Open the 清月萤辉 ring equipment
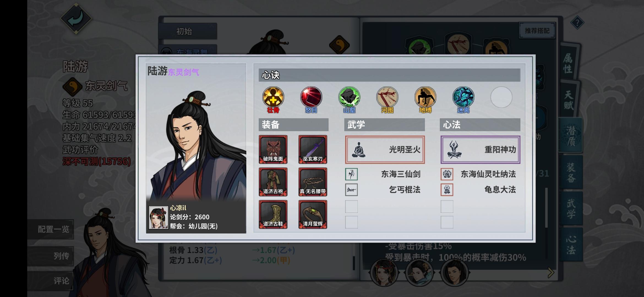 pos(313,215)
